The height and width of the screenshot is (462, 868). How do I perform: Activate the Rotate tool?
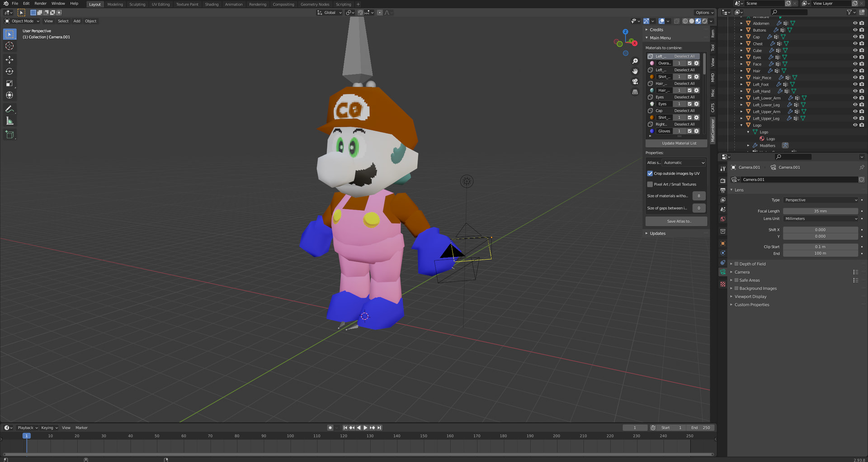point(9,71)
